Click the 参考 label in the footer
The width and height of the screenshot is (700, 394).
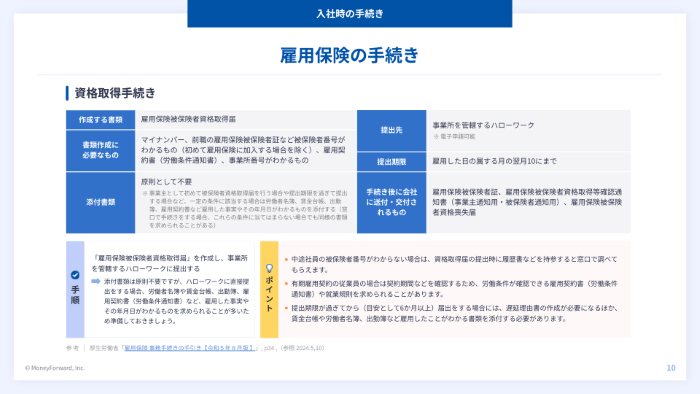point(72,348)
